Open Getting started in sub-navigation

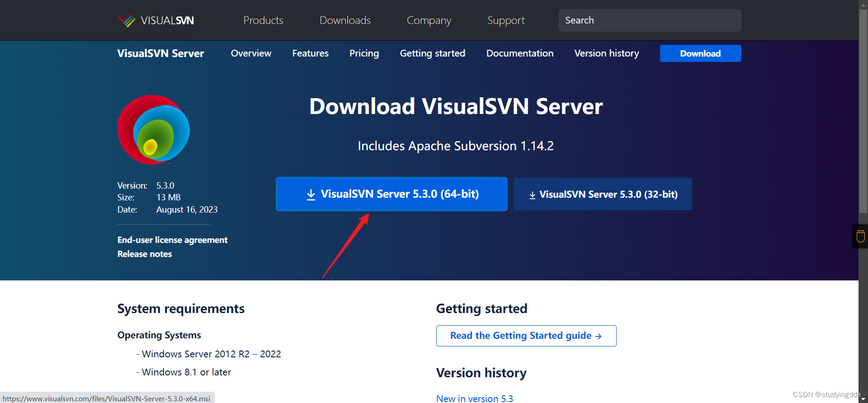[x=433, y=53]
